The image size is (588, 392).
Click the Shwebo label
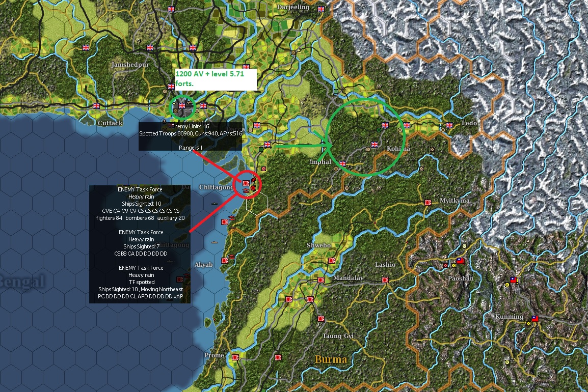coord(319,245)
